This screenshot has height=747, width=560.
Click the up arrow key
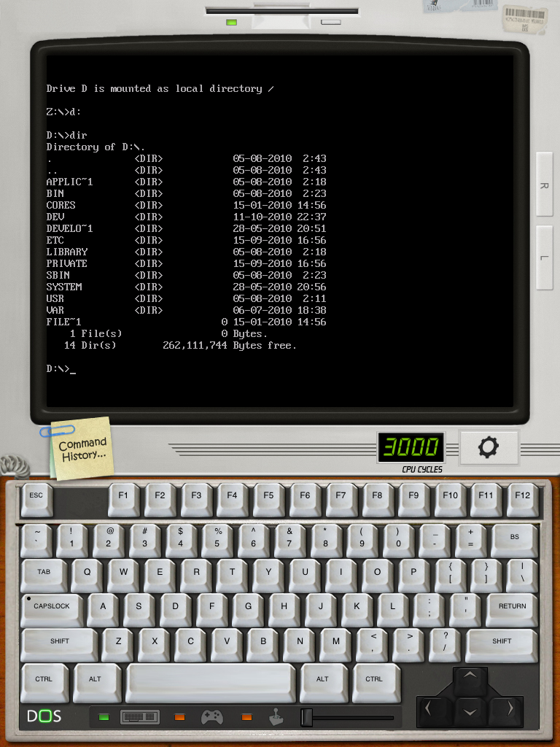click(470, 679)
